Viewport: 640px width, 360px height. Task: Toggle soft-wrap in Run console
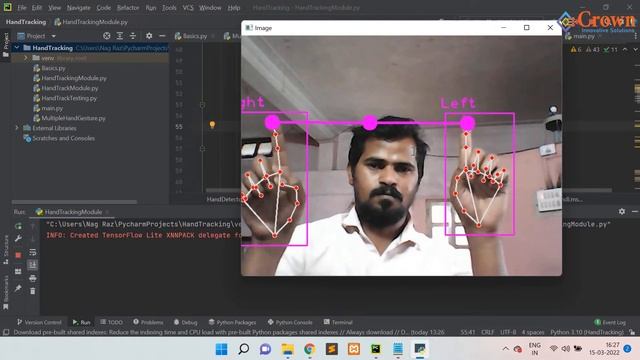point(33,252)
